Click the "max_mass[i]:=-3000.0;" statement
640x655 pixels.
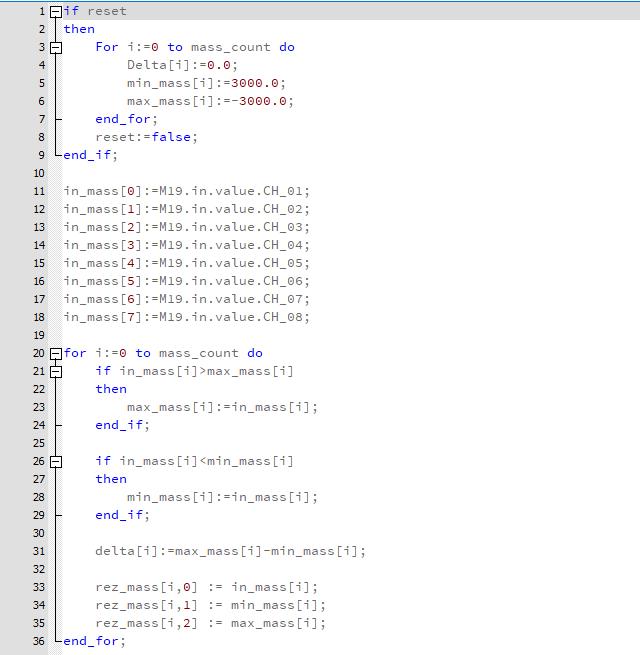210,101
